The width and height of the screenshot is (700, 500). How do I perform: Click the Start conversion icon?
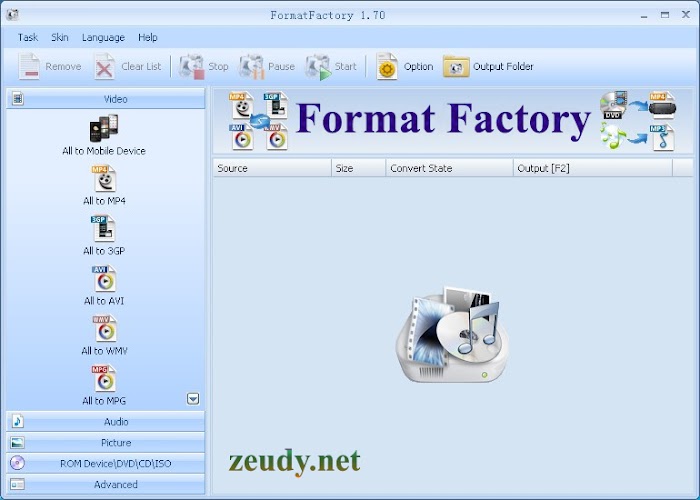point(318,67)
